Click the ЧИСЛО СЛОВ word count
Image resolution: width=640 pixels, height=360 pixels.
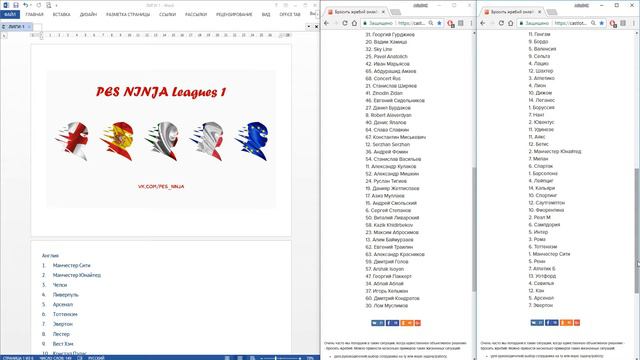[x=56, y=358]
